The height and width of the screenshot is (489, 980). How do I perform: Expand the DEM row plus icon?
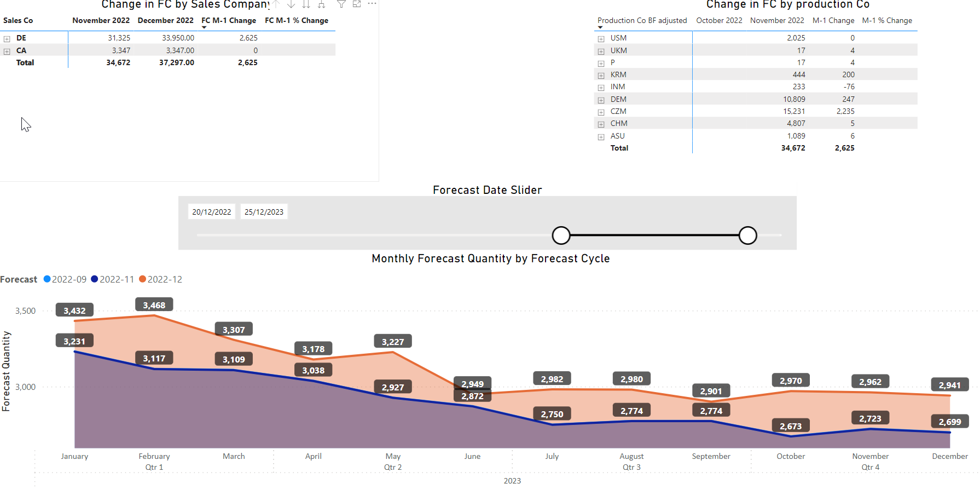click(x=601, y=100)
